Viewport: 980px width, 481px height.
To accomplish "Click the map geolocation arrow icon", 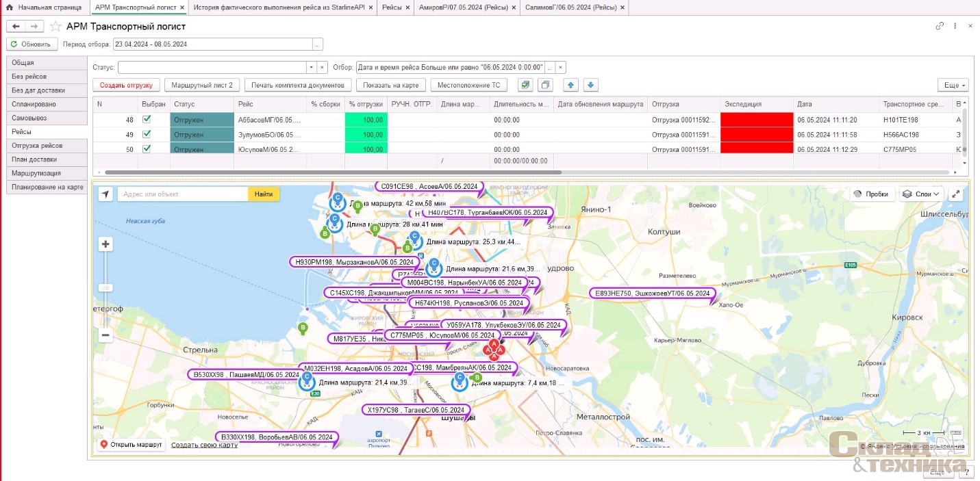I will [105, 194].
